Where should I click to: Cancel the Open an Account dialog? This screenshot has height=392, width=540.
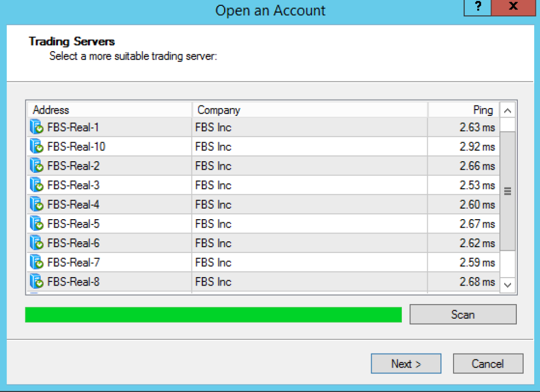[x=488, y=364]
